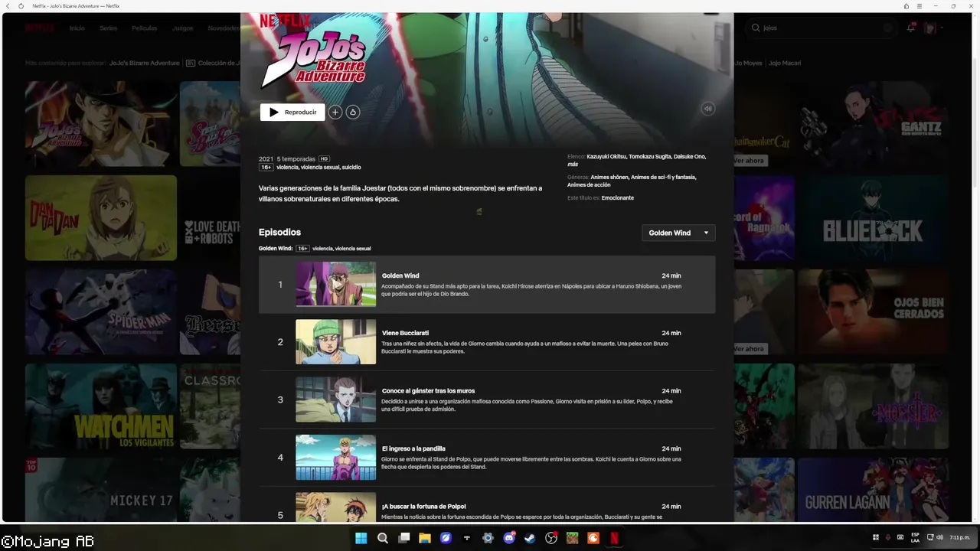Open cast member Tomokazu Sugita link
The image size is (980, 551).
650,156
